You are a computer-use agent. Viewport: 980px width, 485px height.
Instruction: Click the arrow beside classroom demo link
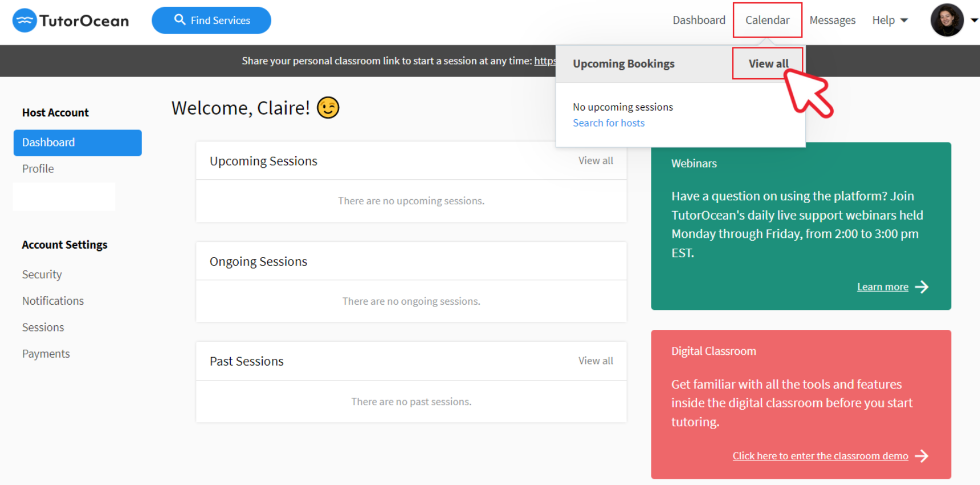tap(921, 456)
